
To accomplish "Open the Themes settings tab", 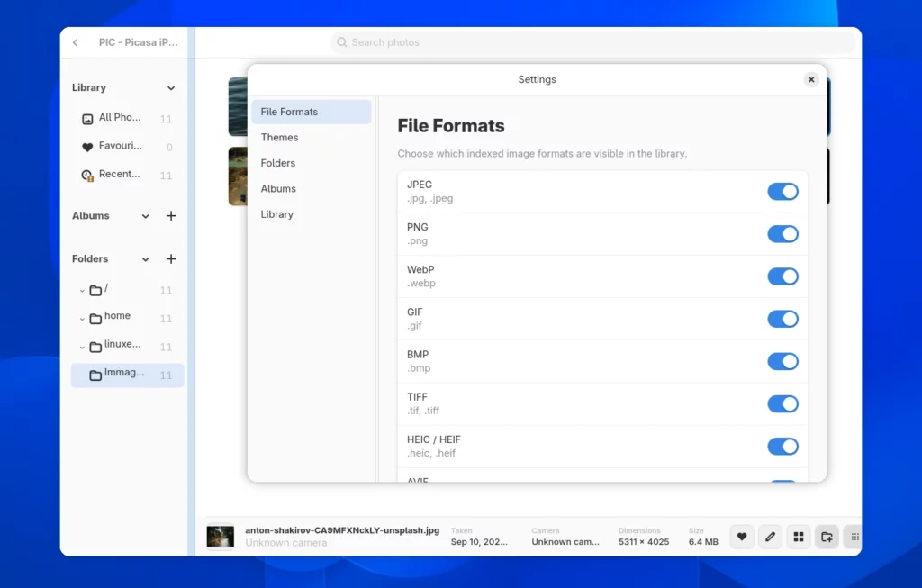I will 311,138.
